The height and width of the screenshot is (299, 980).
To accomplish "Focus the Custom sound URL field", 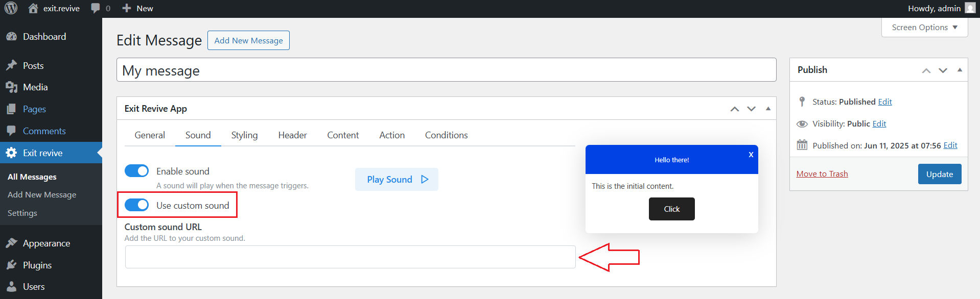I will coord(350,257).
